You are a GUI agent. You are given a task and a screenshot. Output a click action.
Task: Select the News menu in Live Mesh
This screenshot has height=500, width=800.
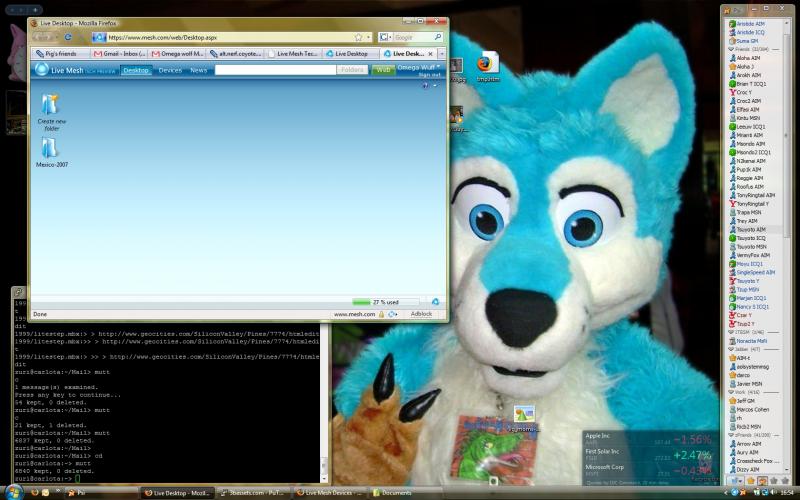click(199, 70)
